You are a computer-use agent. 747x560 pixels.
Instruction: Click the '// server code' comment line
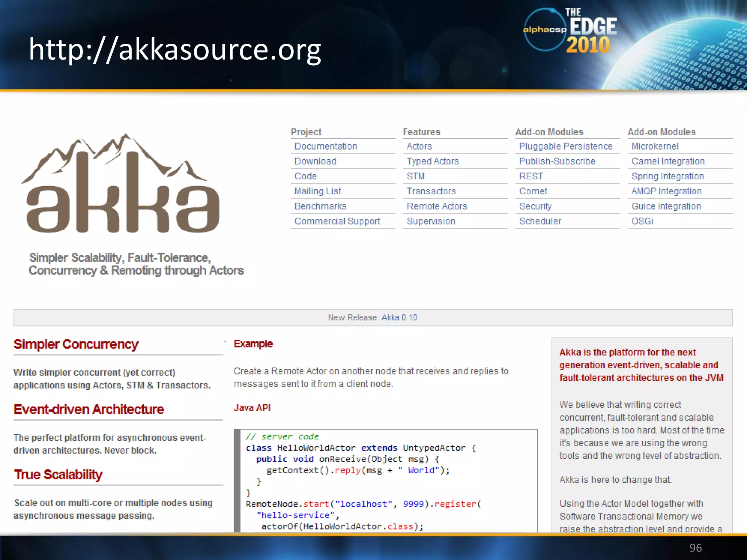click(282, 436)
